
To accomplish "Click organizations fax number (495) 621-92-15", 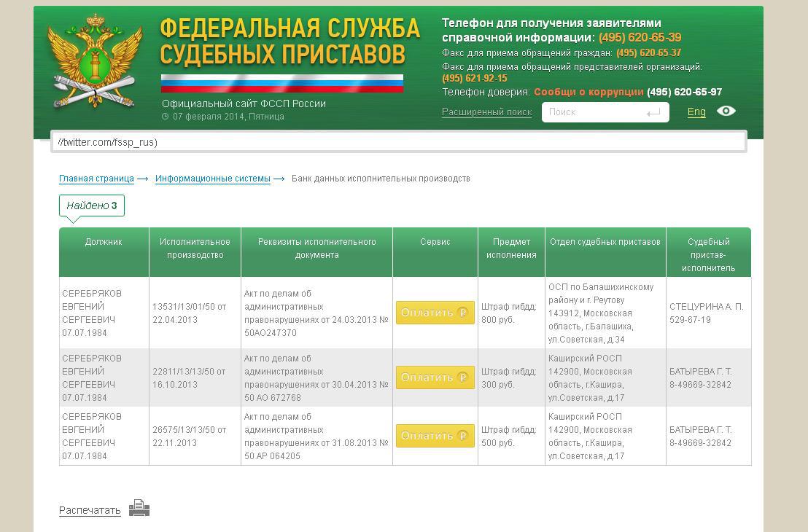I will [475, 78].
